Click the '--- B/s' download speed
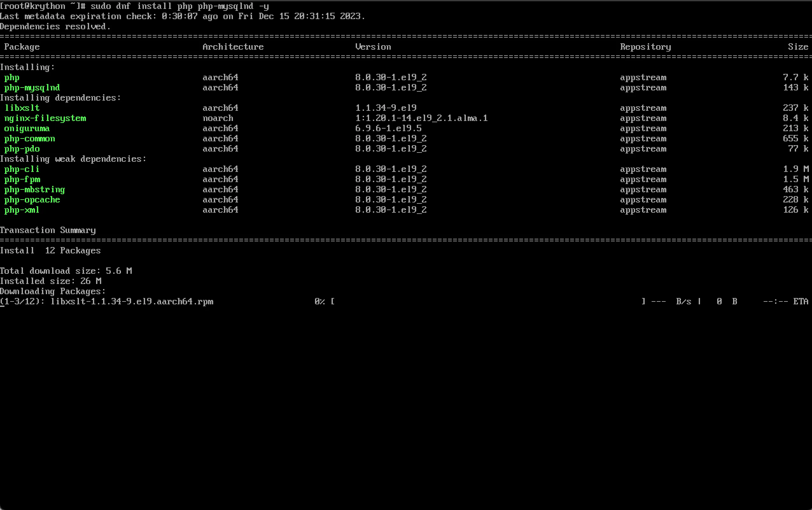Screen dimensions: 812x510 pos(671,301)
